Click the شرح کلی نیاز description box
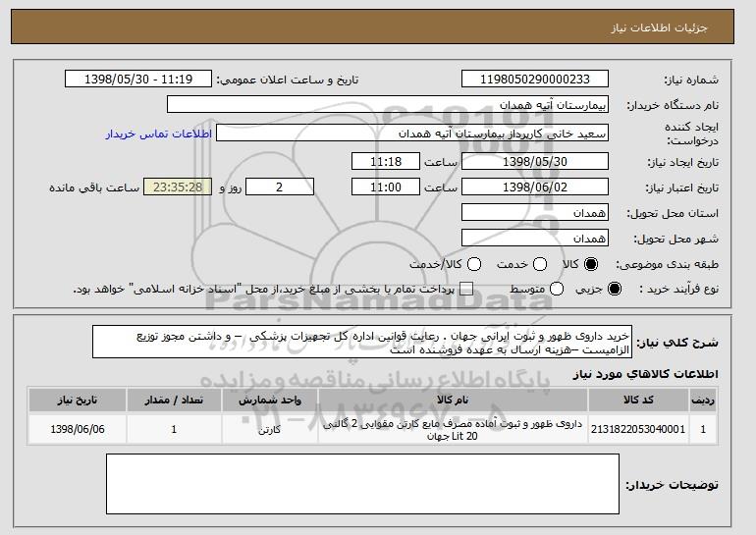Image resolution: width=756 pixels, height=535 pixels. [362, 343]
